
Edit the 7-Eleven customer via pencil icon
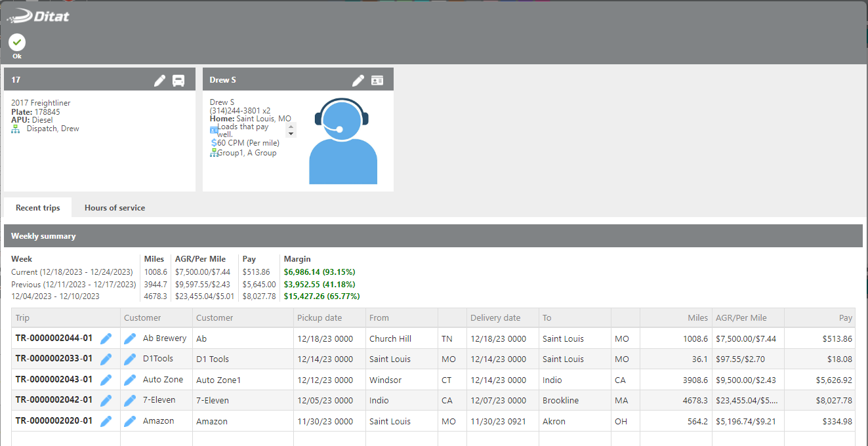[x=130, y=400]
